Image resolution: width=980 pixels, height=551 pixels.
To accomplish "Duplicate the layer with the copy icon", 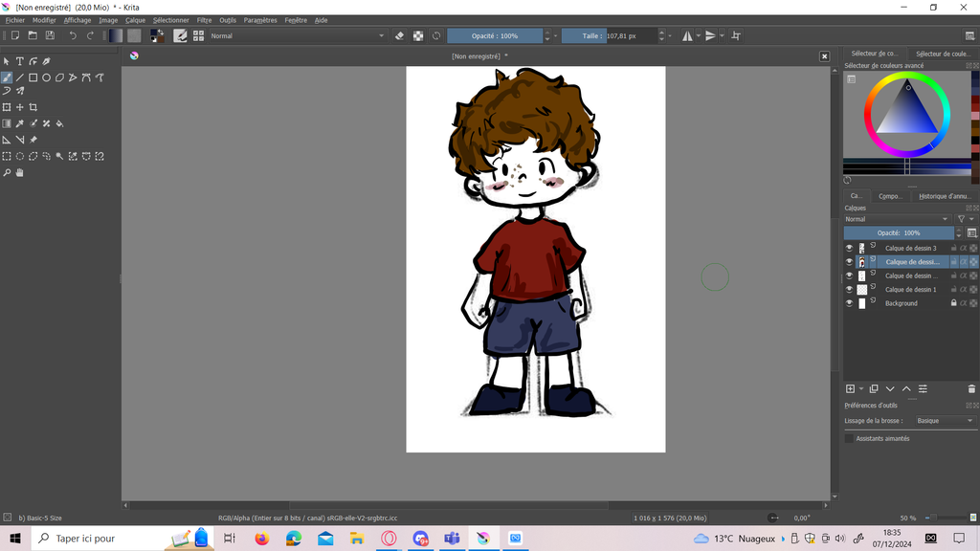I will (x=874, y=389).
